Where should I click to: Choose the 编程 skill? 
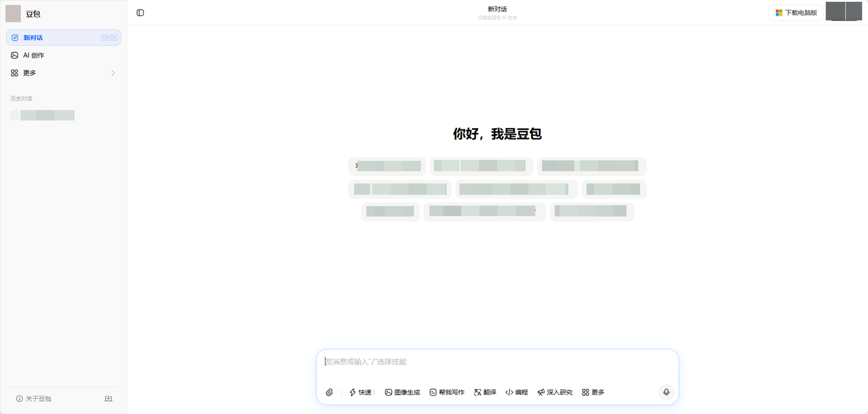(x=517, y=392)
